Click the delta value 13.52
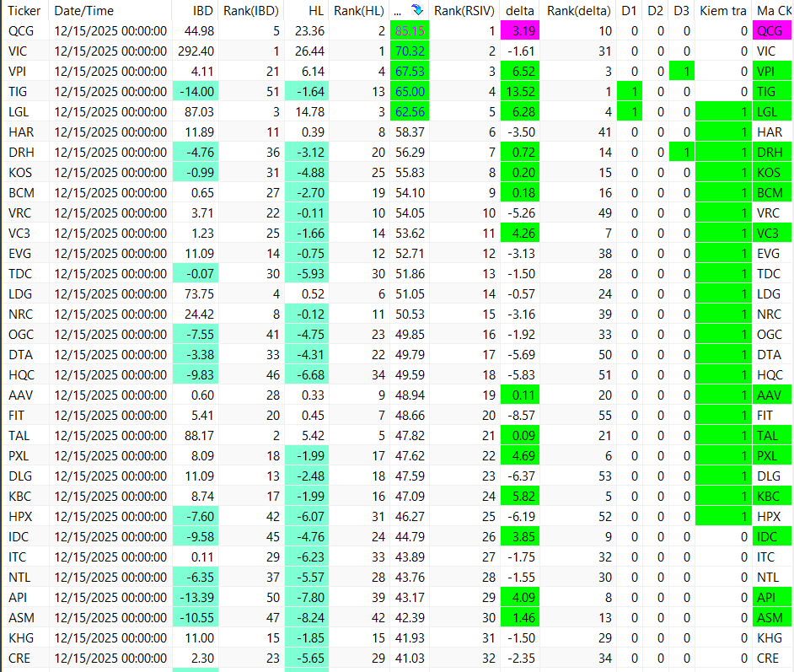 [x=520, y=92]
